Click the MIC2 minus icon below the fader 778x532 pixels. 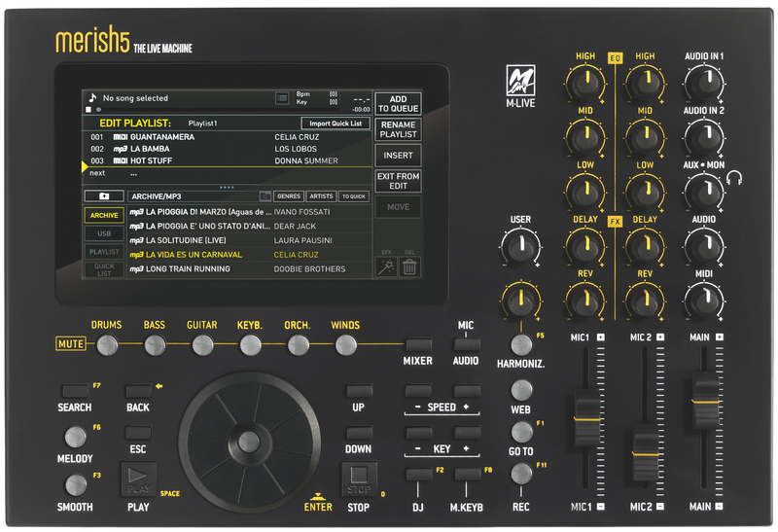[660, 507]
